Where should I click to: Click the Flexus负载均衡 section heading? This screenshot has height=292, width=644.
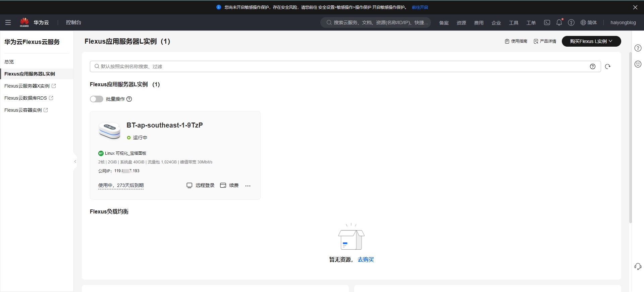click(109, 211)
